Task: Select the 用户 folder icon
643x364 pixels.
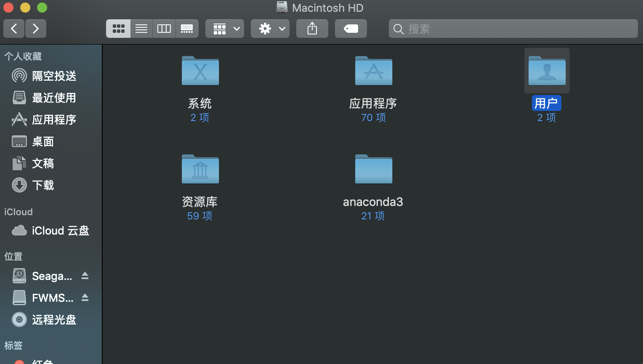Action: point(547,71)
